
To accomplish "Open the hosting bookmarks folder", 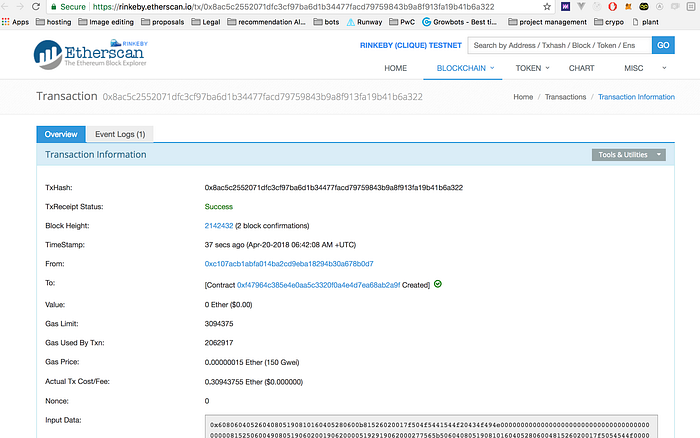I will pyautogui.click(x=54, y=22).
